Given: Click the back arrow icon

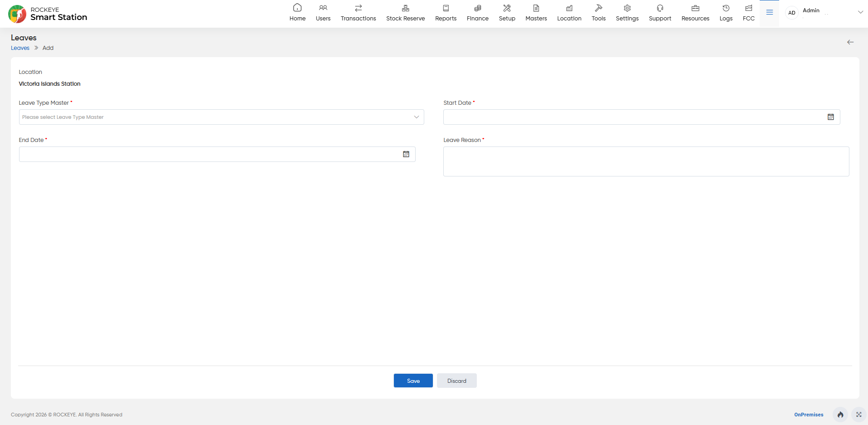Looking at the screenshot, I should [850, 42].
